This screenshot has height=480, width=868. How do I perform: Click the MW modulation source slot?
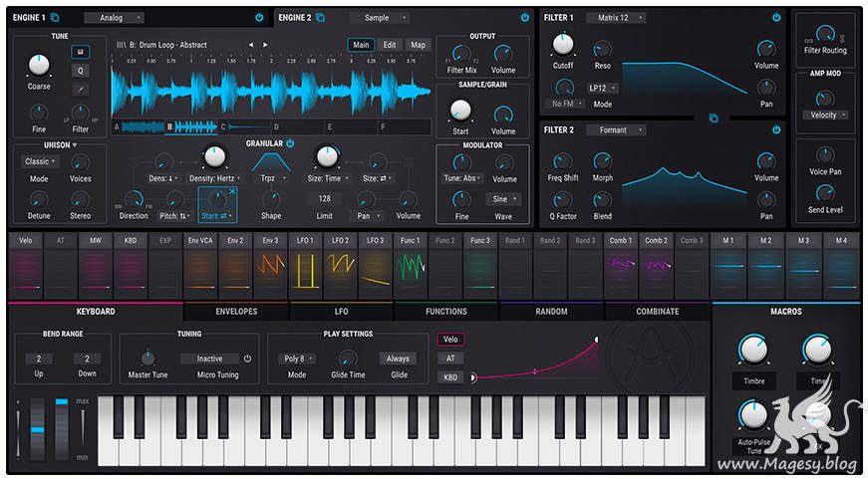tap(96, 266)
